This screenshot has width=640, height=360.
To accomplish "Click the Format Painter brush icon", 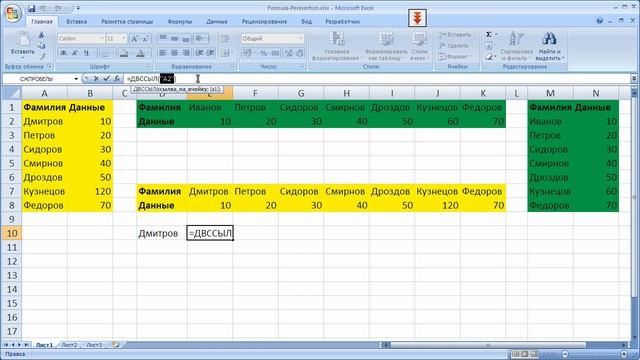I will click(x=41, y=56).
